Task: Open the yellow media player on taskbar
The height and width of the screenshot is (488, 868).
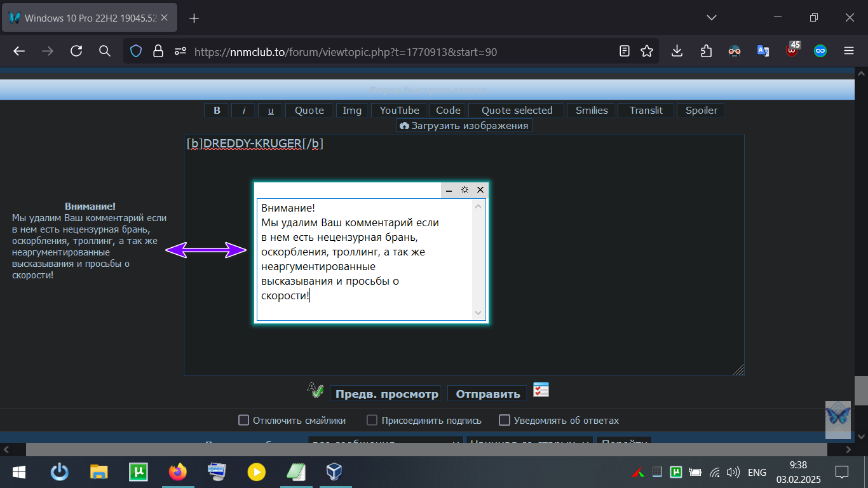Action: (x=256, y=472)
